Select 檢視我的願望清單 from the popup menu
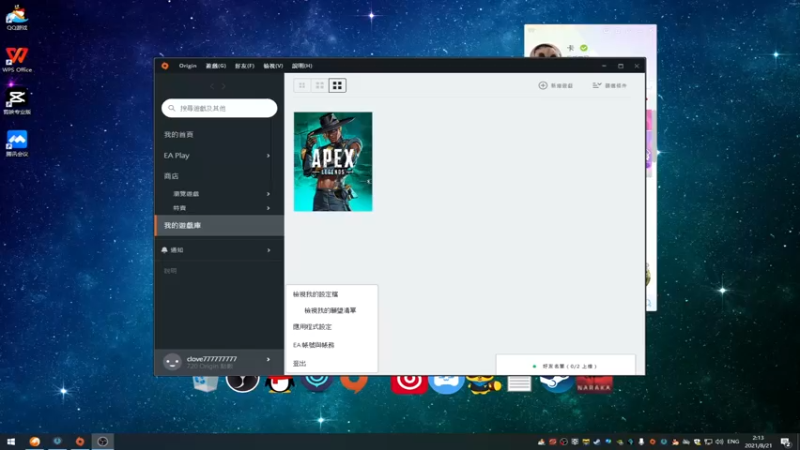The width and height of the screenshot is (800, 450). pyautogui.click(x=330, y=310)
